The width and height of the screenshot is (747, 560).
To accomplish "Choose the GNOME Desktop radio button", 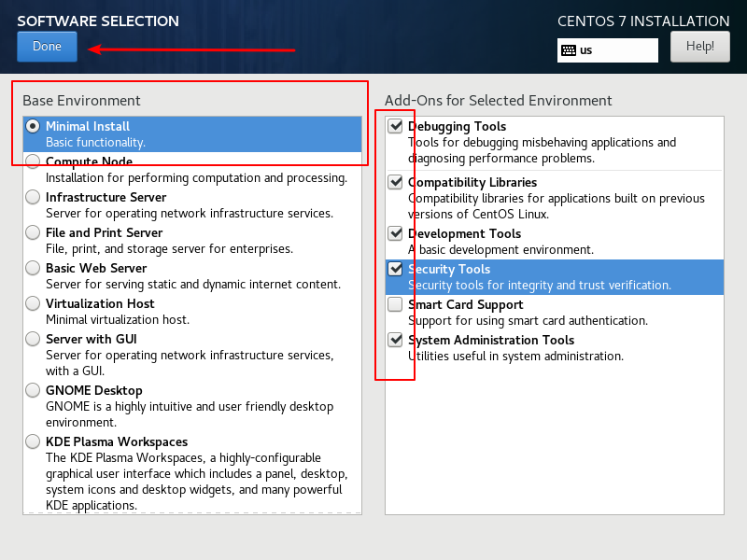I will [x=33, y=390].
